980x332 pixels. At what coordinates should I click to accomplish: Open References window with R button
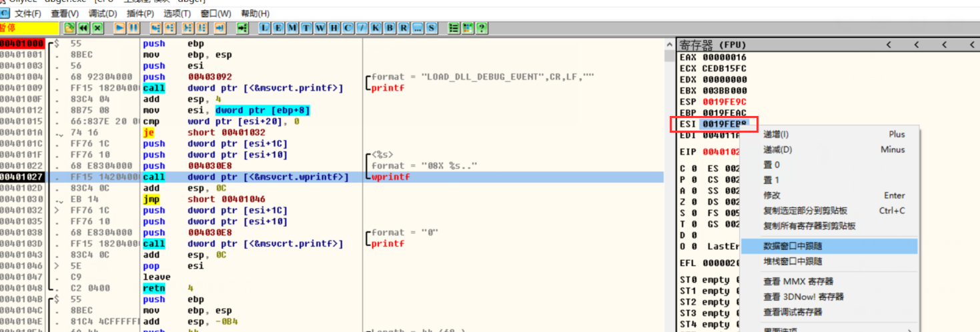[404, 28]
